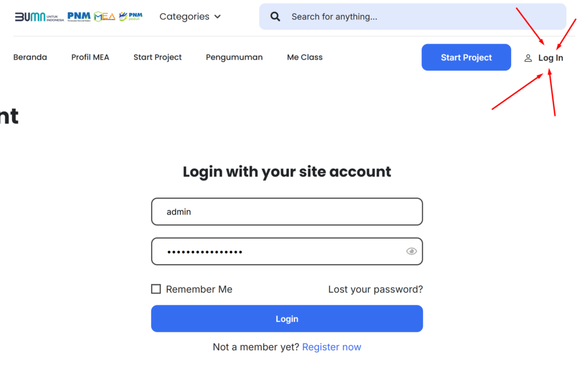The width and height of the screenshot is (588, 376).
Task: Tick the Remember Me checkbox
Action: (x=156, y=289)
